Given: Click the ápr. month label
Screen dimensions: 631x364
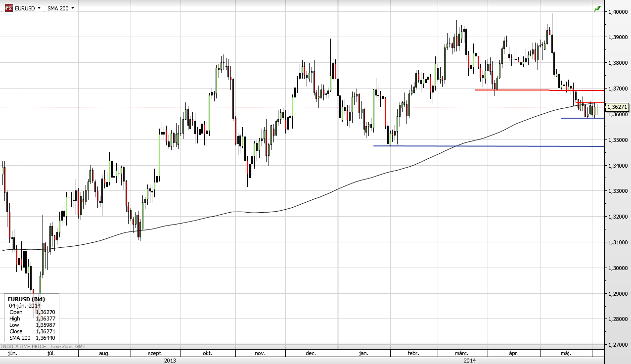Looking at the screenshot, I should tap(514, 354).
